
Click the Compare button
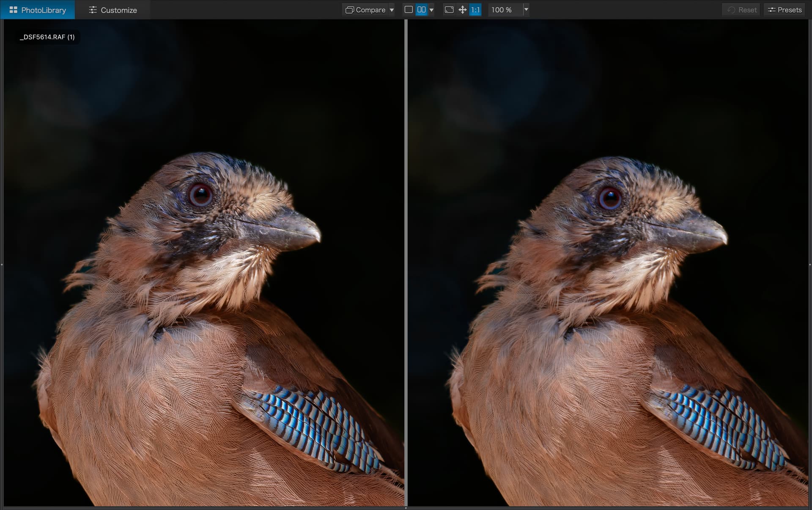(370, 10)
